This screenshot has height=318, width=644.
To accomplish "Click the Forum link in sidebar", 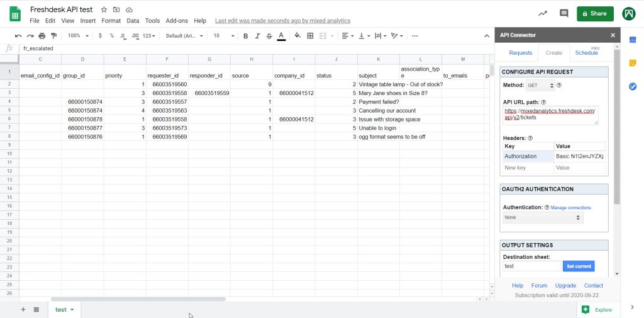I will [x=539, y=285].
